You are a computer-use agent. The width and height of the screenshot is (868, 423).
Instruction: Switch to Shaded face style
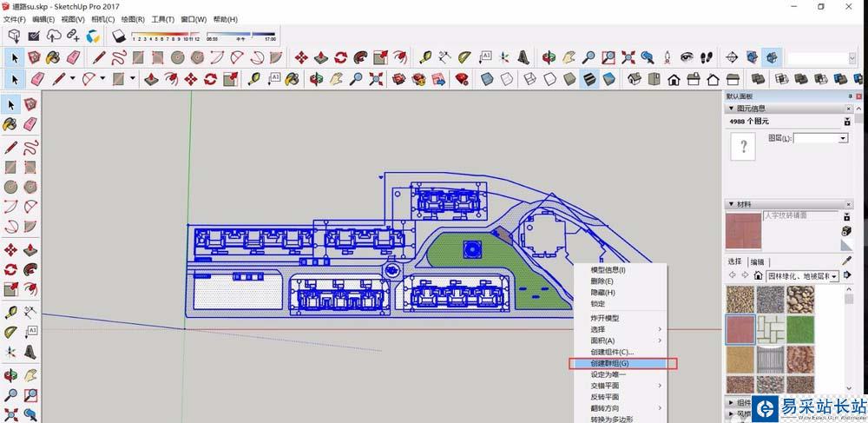tap(569, 79)
